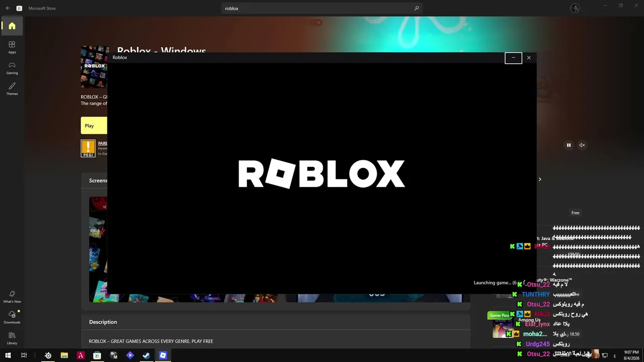Image resolution: width=644 pixels, height=362 pixels.
Task: Minimize the Roblox launcher window
Action: tap(513, 58)
